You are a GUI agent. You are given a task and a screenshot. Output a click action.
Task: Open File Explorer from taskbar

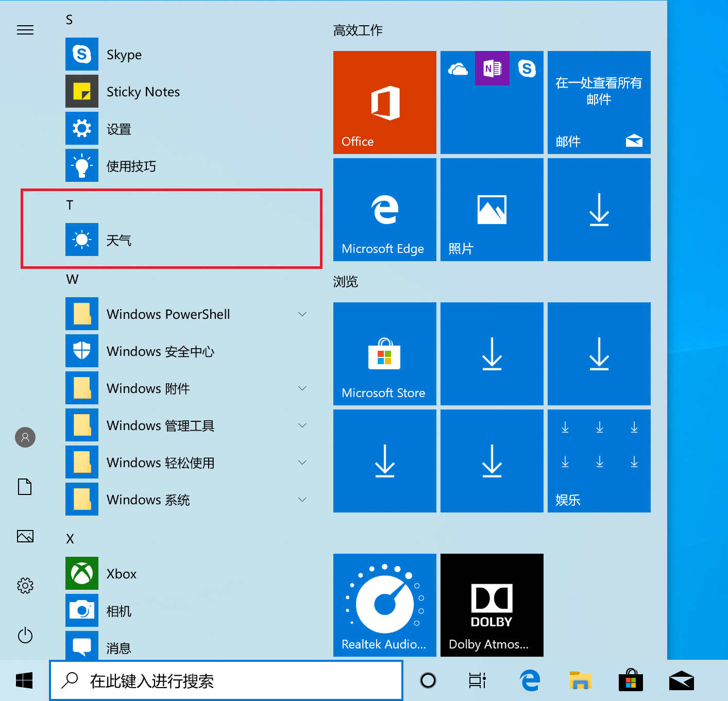pyautogui.click(x=580, y=680)
